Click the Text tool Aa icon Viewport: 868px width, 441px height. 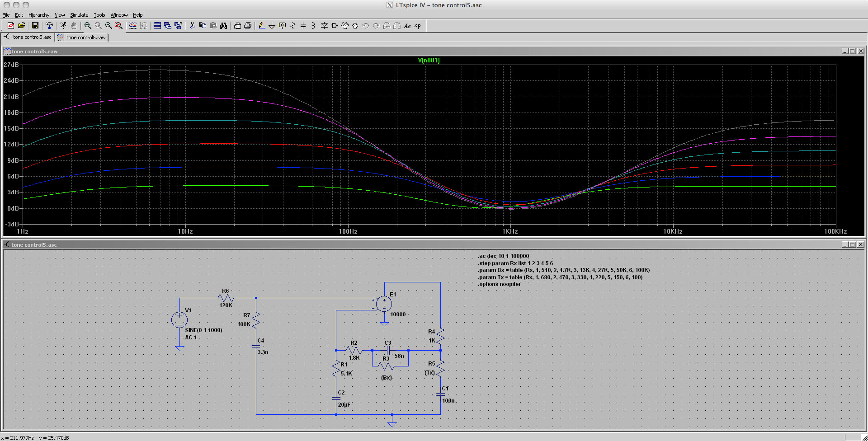tap(407, 26)
